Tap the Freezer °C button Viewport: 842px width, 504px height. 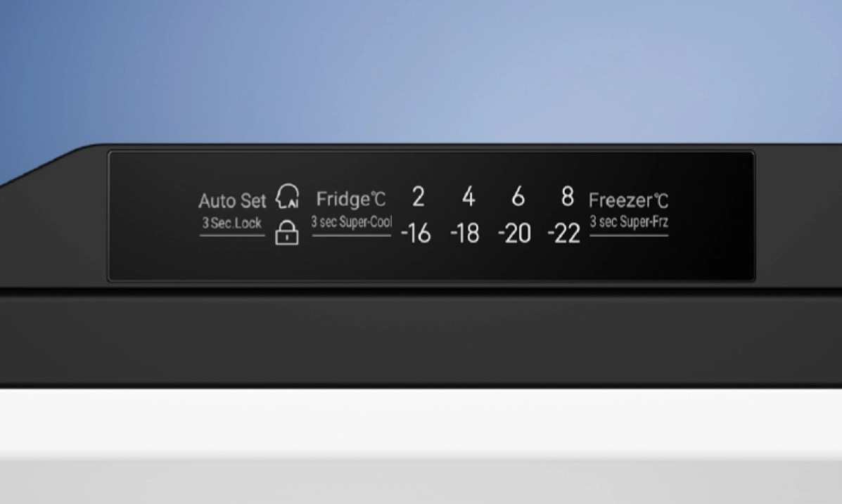629,200
